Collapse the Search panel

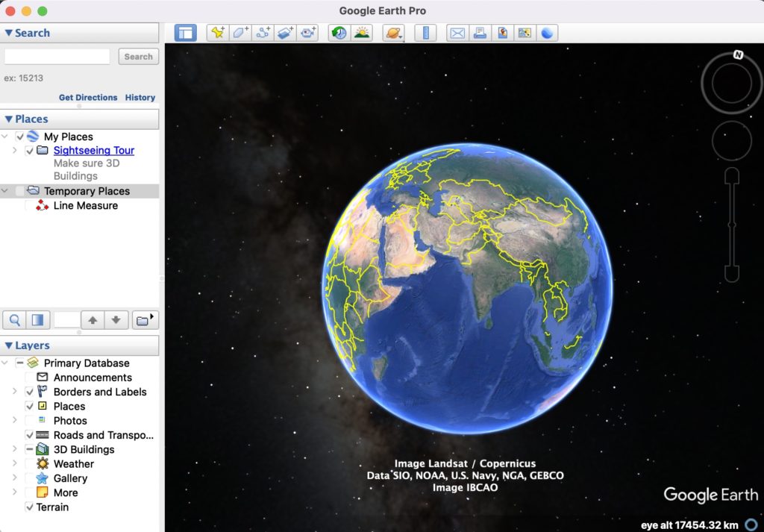pyautogui.click(x=9, y=32)
